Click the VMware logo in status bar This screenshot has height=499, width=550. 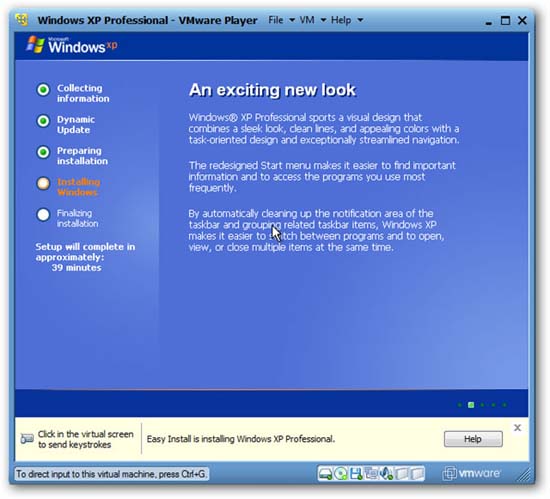pos(471,473)
